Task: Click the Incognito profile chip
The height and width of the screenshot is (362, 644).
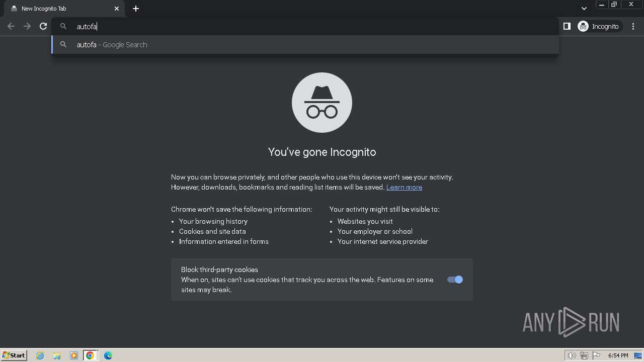Action: 599,26
